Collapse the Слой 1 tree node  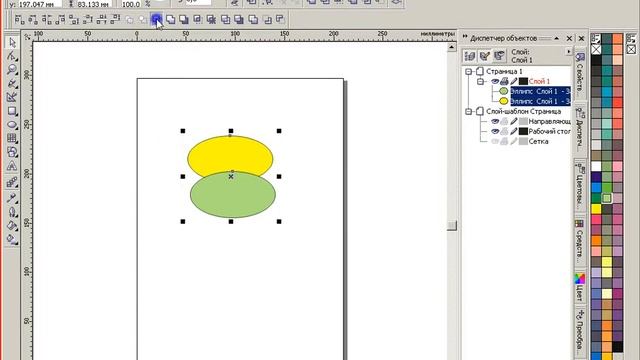tap(480, 81)
